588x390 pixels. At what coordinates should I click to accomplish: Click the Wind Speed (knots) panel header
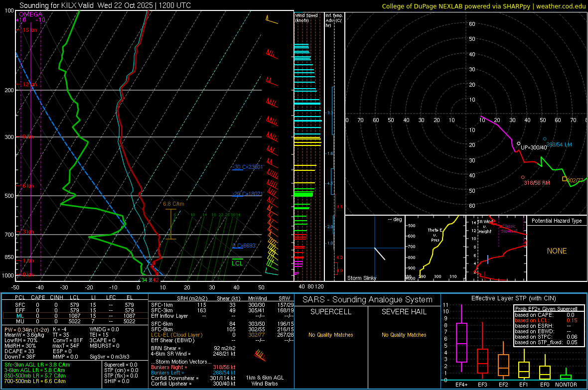coord(306,17)
